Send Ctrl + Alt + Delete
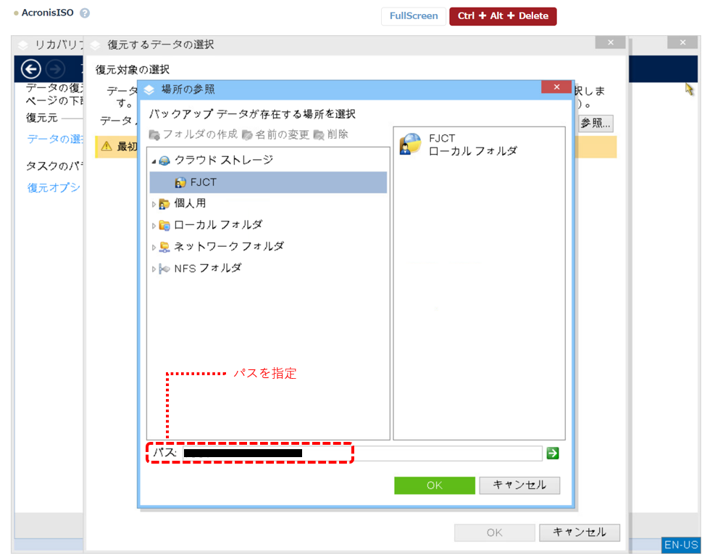The image size is (704, 554). 502,16
